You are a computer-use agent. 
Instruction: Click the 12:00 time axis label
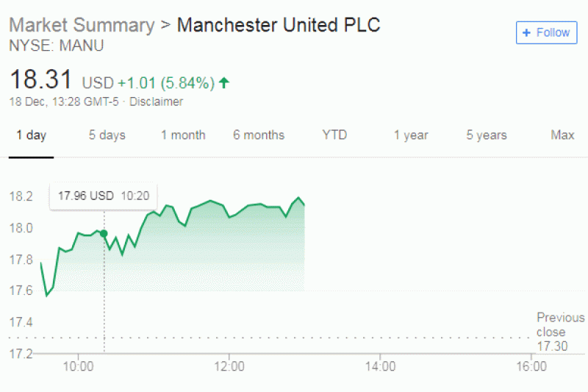229,366
